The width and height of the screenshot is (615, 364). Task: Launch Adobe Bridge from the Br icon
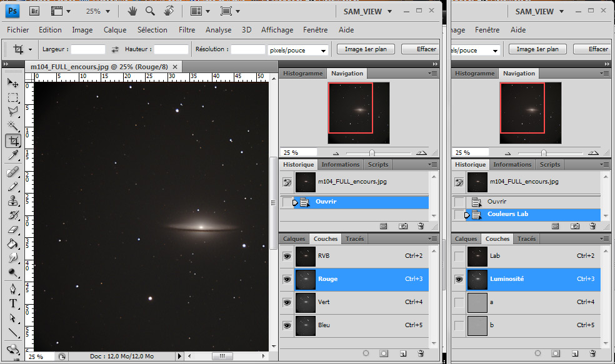pos(35,11)
